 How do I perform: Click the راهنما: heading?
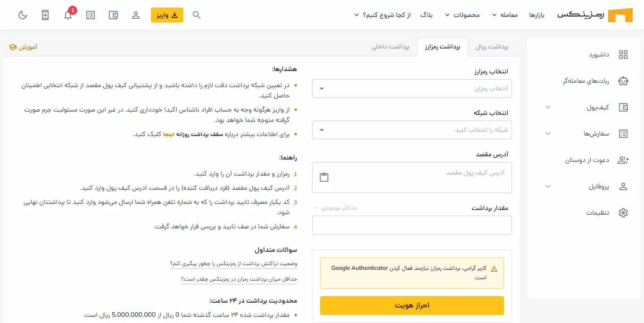pyautogui.click(x=289, y=158)
